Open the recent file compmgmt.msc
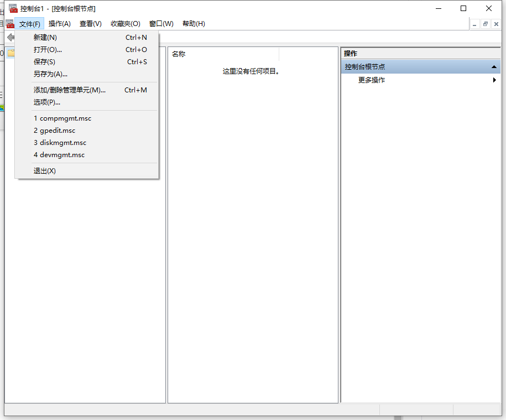This screenshot has height=420, width=506. (62, 118)
